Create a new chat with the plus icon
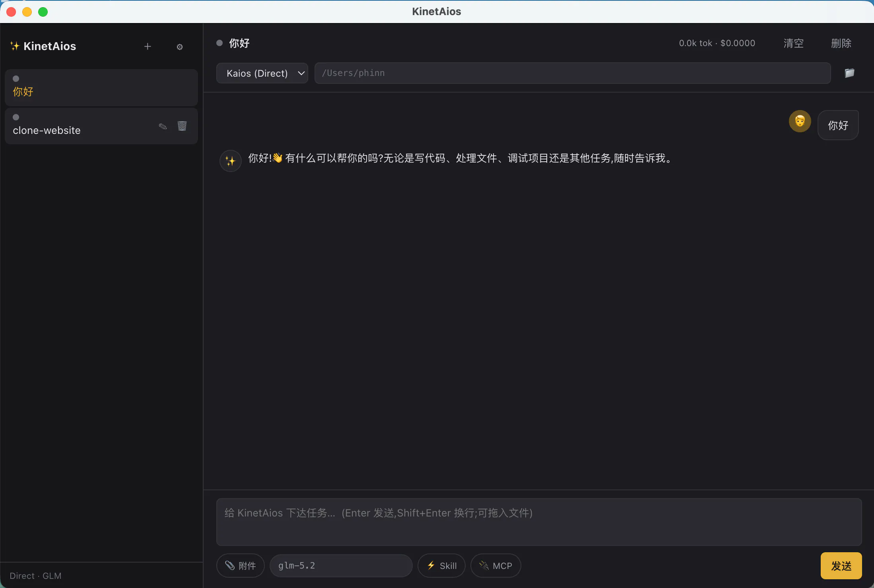This screenshot has height=588, width=874. pos(148,46)
